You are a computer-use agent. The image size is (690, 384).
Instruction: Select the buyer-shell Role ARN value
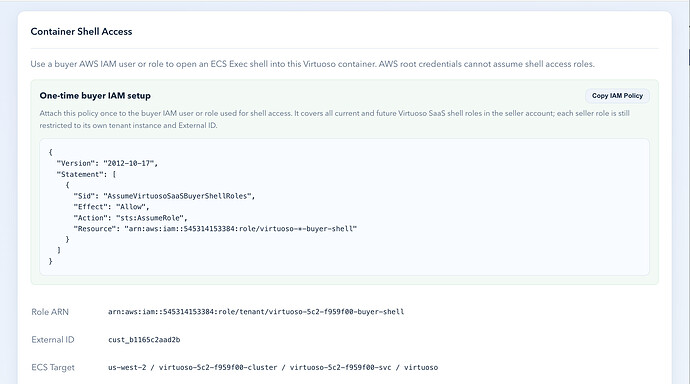coord(256,312)
